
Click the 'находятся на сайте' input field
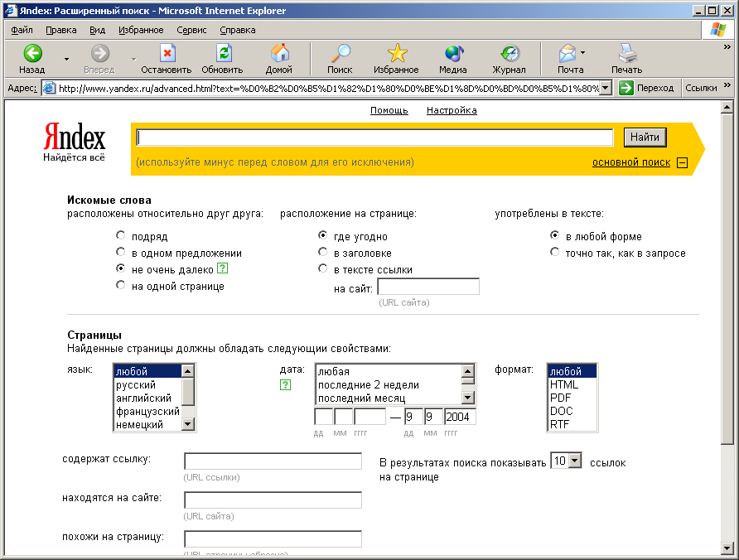273,500
